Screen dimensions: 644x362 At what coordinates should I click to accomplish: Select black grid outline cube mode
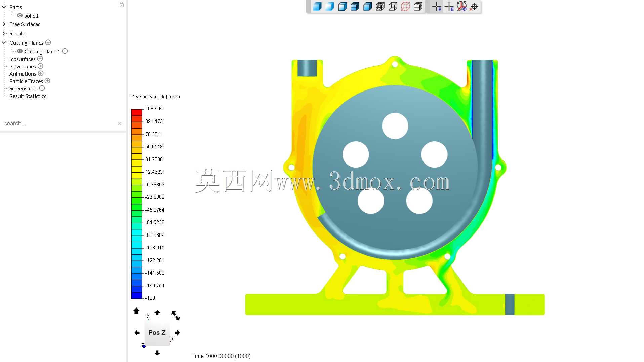418,6
